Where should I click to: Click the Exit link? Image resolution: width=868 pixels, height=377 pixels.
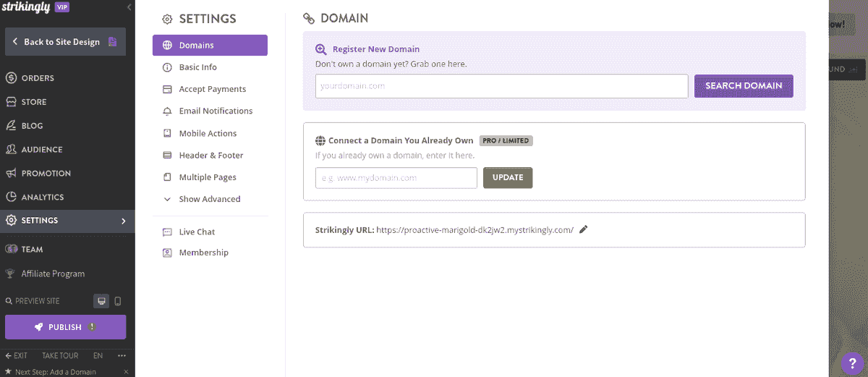click(x=17, y=355)
